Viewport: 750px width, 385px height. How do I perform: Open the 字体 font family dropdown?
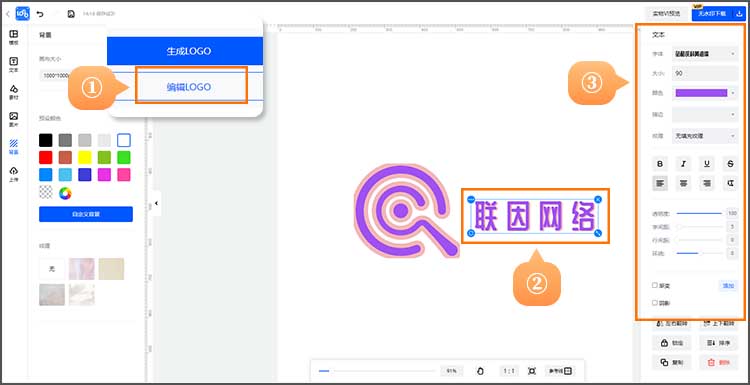[x=705, y=54]
